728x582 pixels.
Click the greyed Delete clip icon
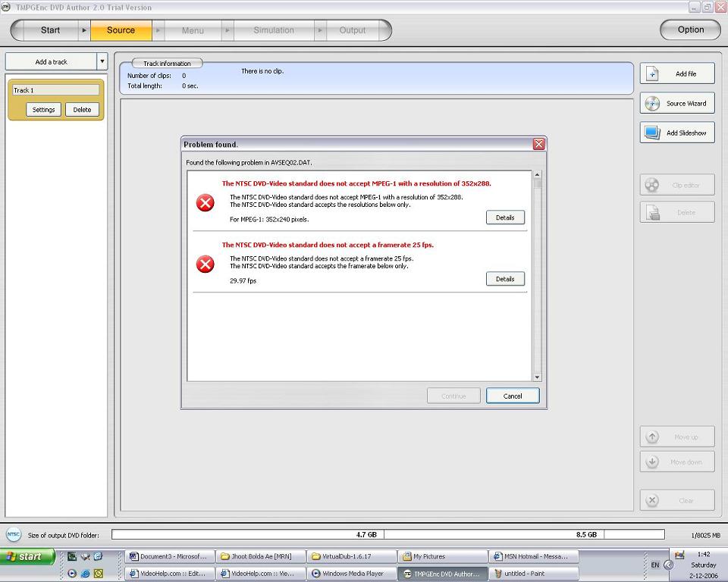(x=653, y=212)
